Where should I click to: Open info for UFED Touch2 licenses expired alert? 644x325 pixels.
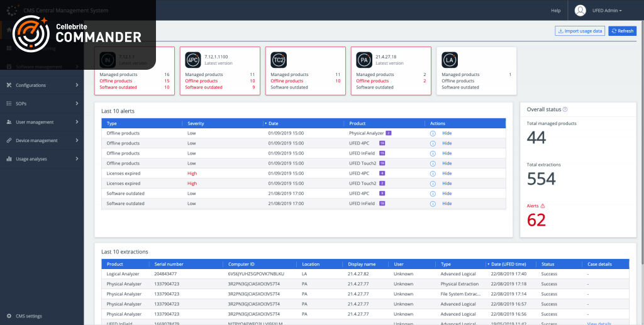click(433, 184)
